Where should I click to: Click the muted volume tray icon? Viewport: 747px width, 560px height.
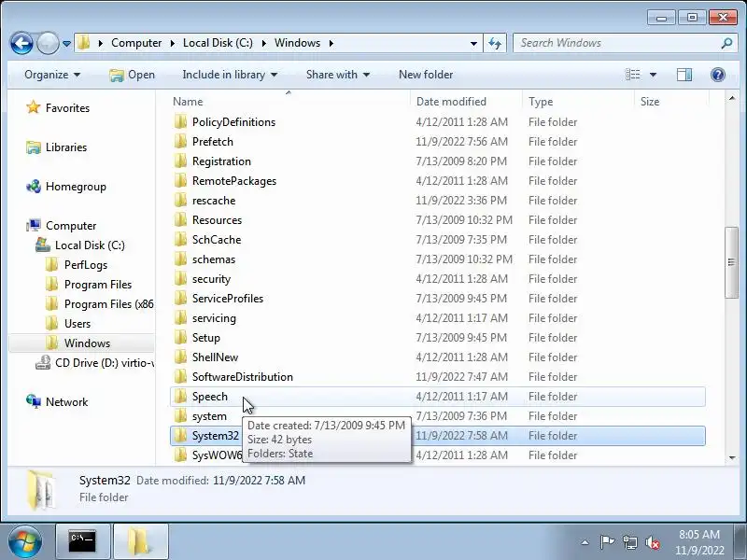[x=652, y=542]
